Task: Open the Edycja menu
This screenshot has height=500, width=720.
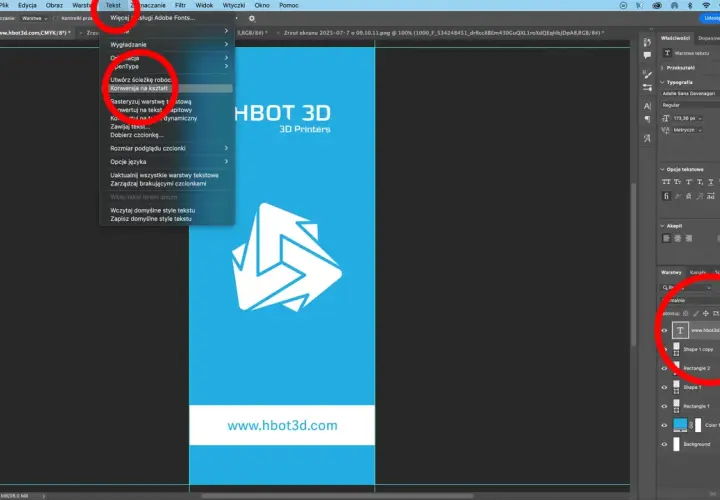Action: [27, 6]
